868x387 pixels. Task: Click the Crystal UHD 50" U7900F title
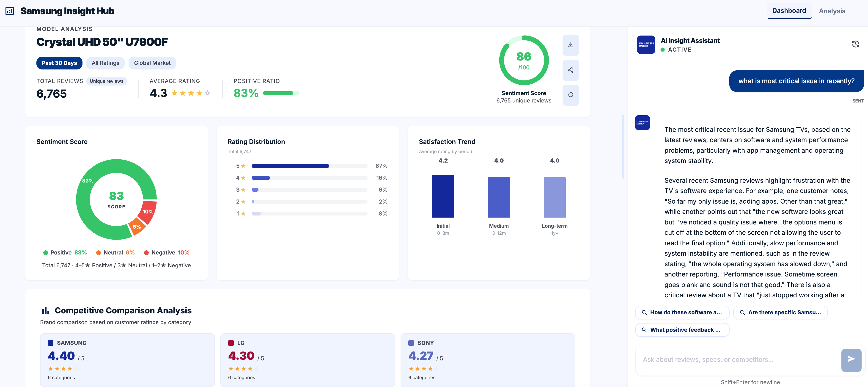point(102,42)
